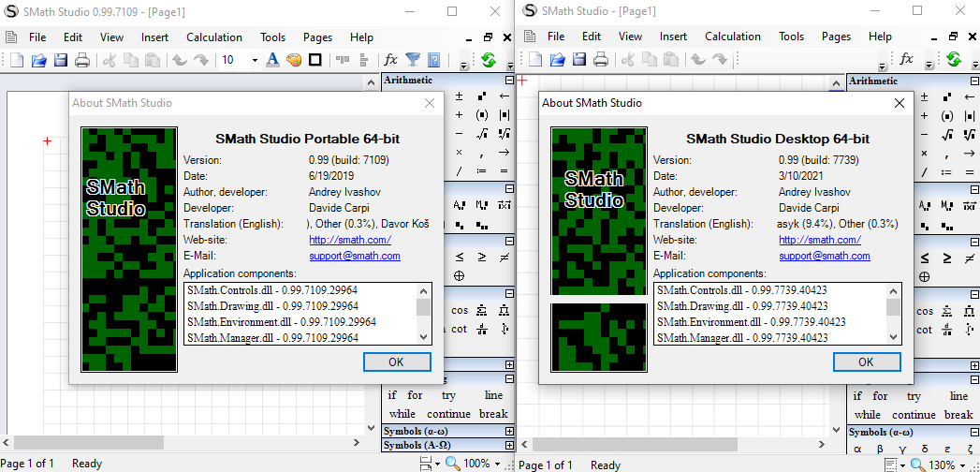Click the Print icon in left window toolbar
The height and width of the screenshot is (472, 980).
click(x=82, y=60)
